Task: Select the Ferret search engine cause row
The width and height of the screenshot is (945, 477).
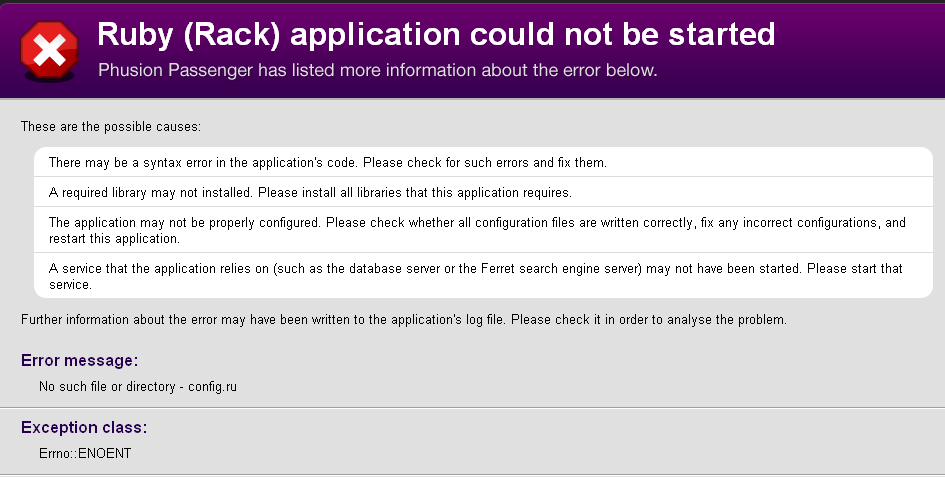Action: click(x=483, y=276)
